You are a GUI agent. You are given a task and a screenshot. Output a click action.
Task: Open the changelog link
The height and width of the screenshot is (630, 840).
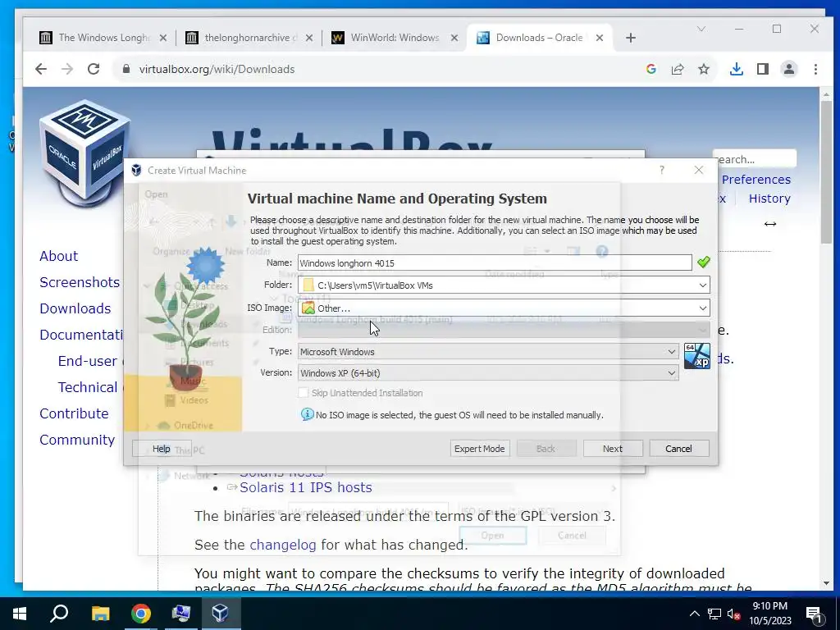tap(283, 545)
